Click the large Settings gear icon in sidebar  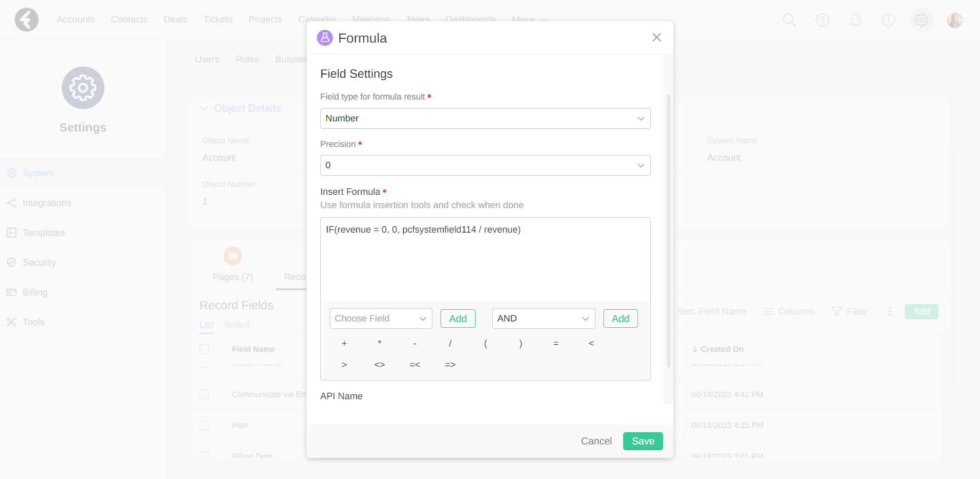pos(83,88)
